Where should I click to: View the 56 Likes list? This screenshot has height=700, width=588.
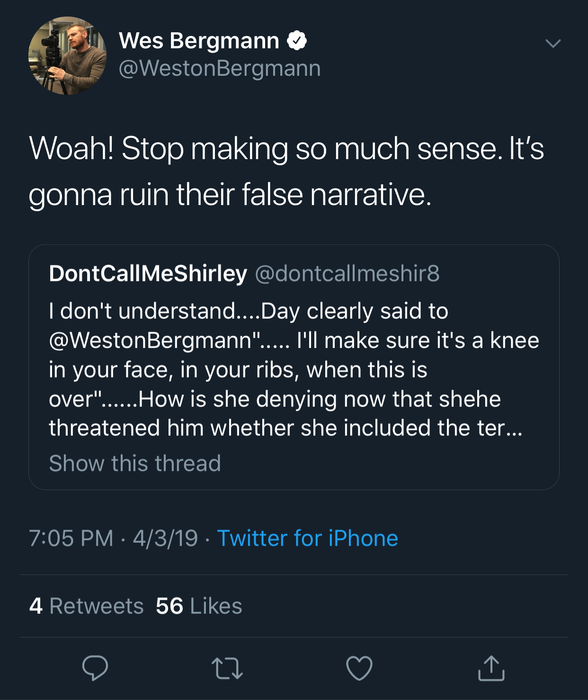(x=199, y=606)
